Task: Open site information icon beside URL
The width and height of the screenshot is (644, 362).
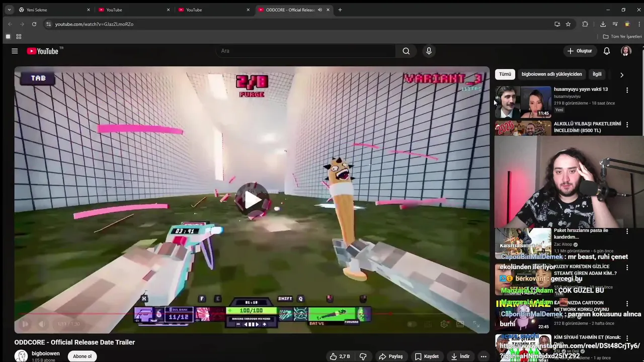Action: (x=48, y=24)
